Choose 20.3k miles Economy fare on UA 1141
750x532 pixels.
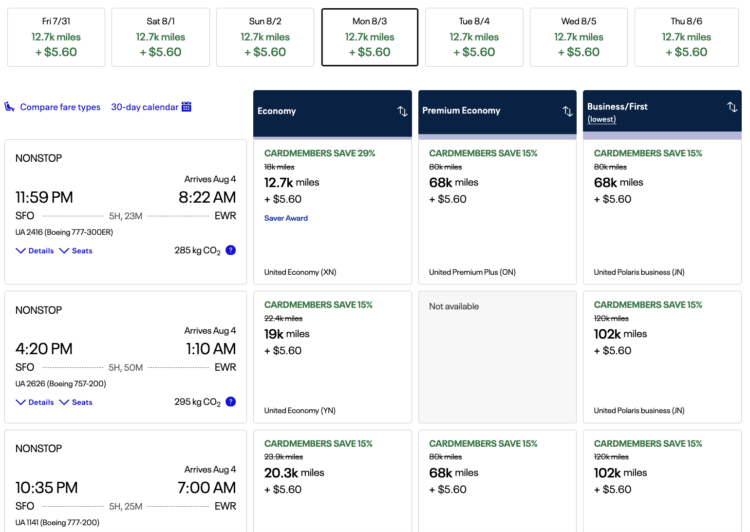click(332, 481)
